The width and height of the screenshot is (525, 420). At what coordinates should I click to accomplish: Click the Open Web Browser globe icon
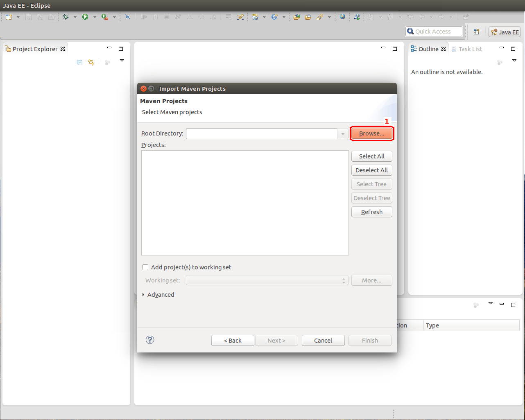(342, 17)
